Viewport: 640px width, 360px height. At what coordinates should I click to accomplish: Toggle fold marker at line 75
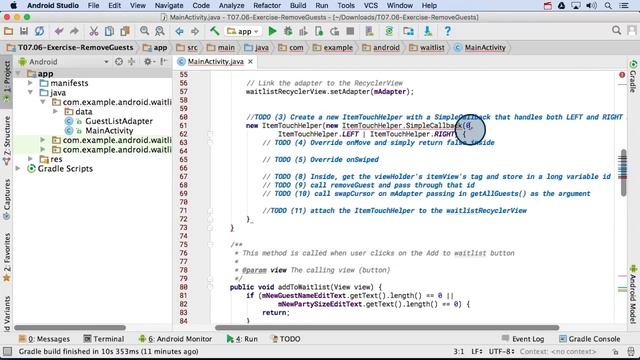click(x=210, y=244)
